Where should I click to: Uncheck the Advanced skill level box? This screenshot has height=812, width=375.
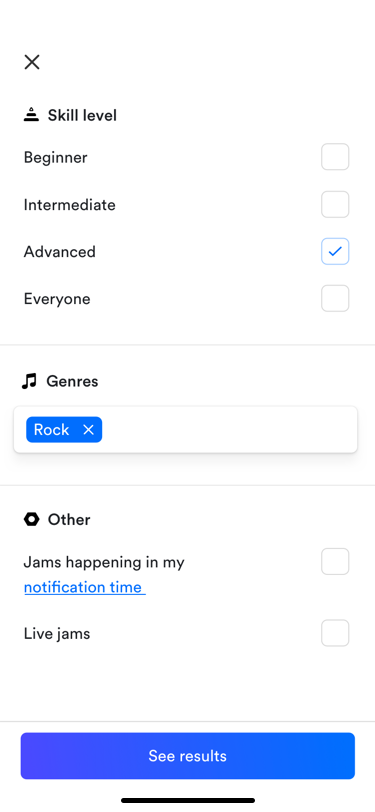tap(335, 251)
